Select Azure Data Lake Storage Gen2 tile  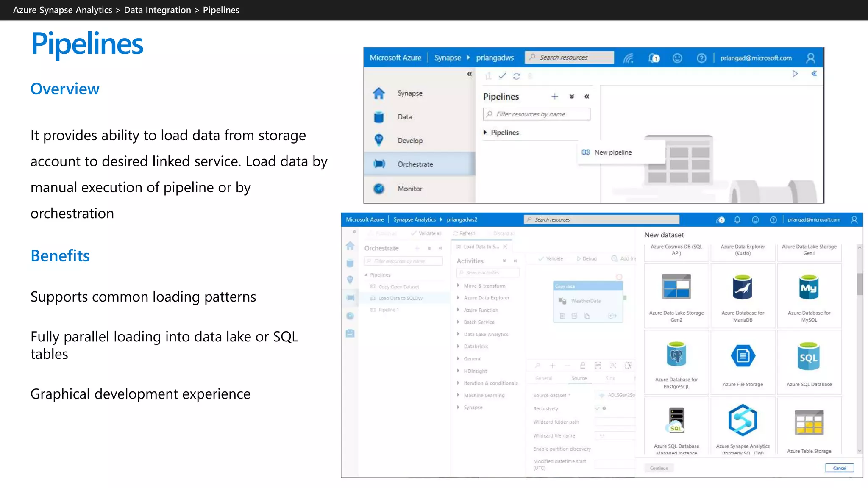point(676,296)
